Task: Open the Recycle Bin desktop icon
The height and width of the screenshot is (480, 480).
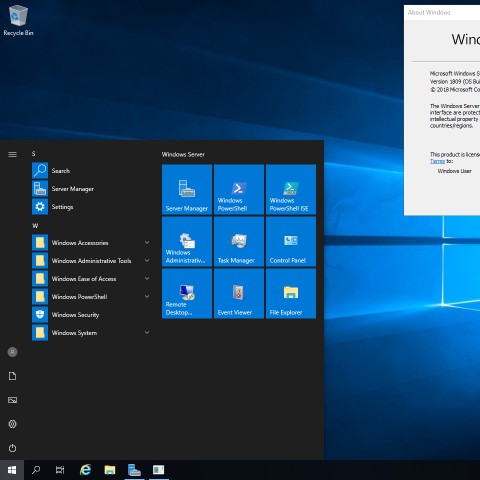Action: pos(18,20)
